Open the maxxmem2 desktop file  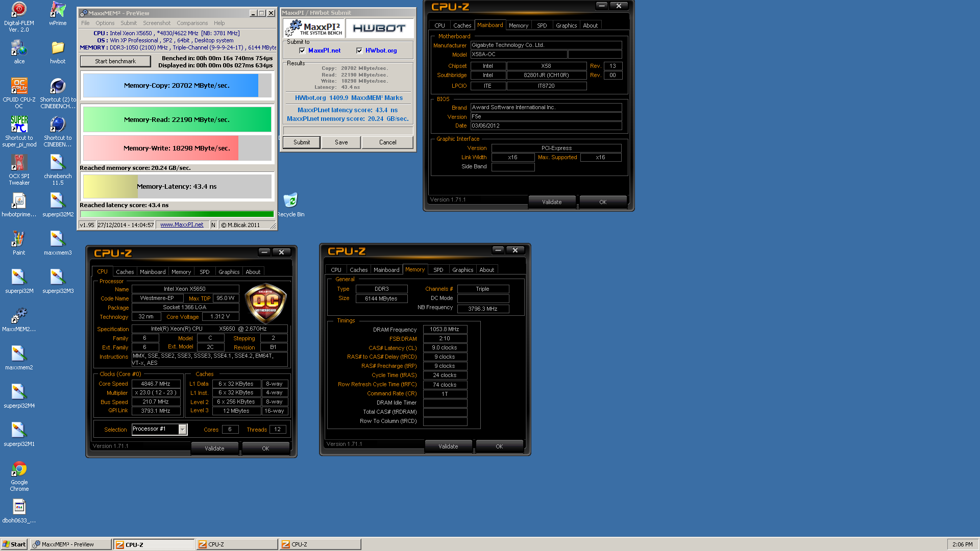point(19,358)
